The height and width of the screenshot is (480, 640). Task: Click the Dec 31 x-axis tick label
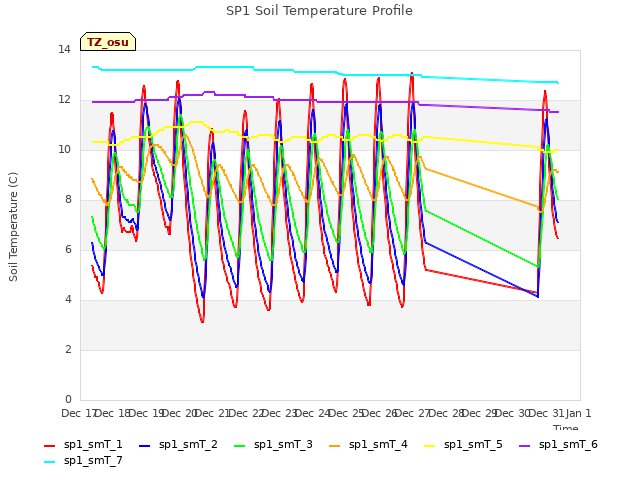click(546, 413)
